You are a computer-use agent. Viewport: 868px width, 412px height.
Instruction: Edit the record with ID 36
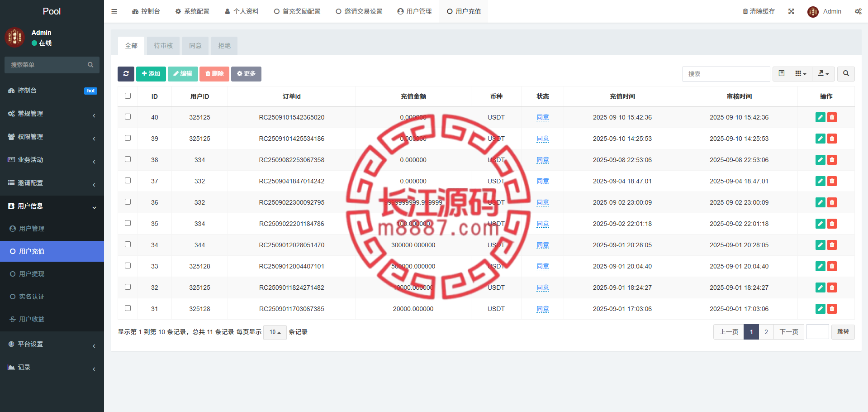821,202
